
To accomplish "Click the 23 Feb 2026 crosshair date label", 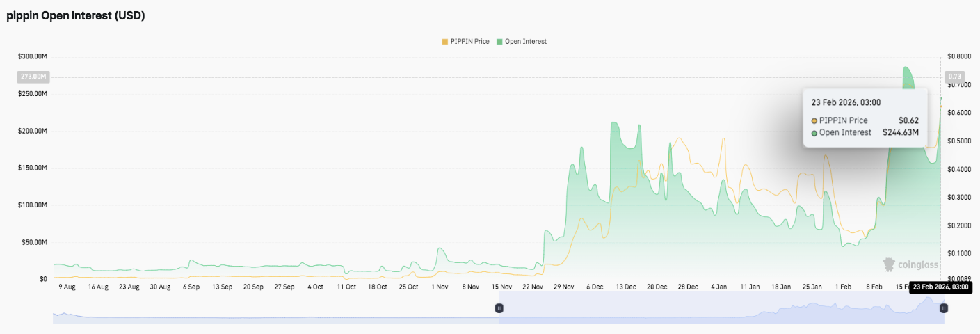I will (940, 287).
